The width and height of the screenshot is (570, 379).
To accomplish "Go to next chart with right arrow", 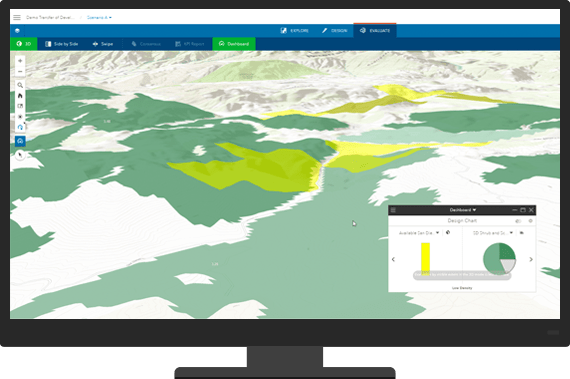I will pos(531,259).
